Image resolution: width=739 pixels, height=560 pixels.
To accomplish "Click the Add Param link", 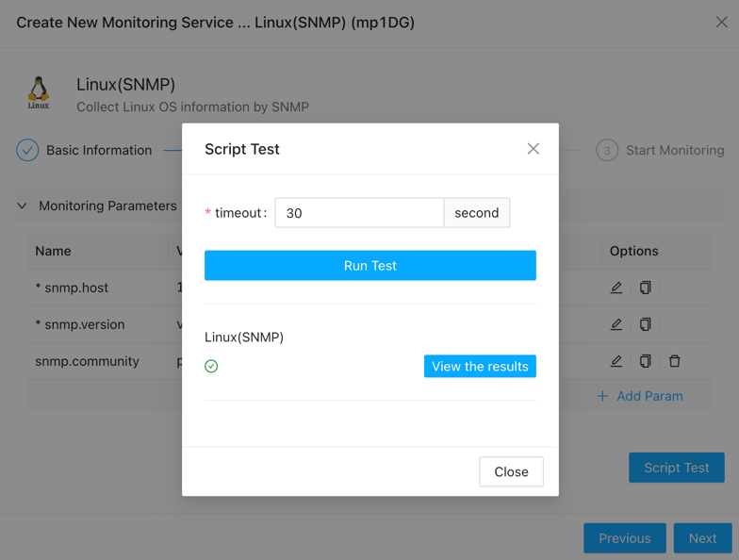I will 640,396.
